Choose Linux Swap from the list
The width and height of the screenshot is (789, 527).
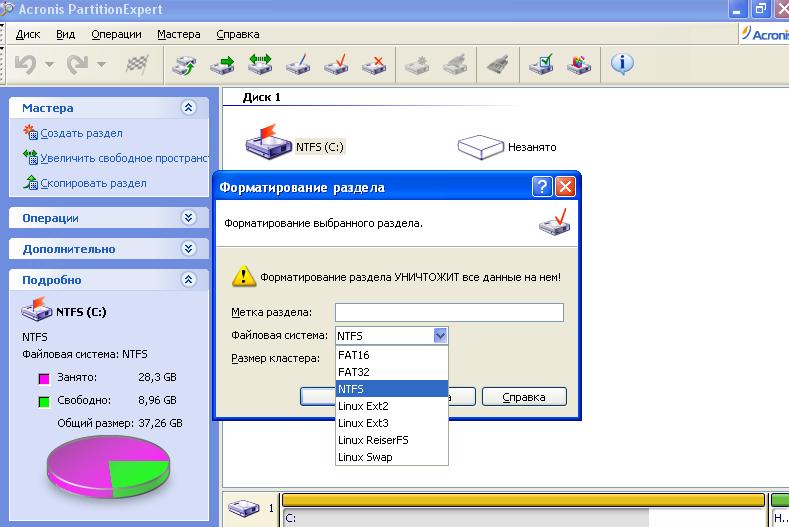coord(391,457)
